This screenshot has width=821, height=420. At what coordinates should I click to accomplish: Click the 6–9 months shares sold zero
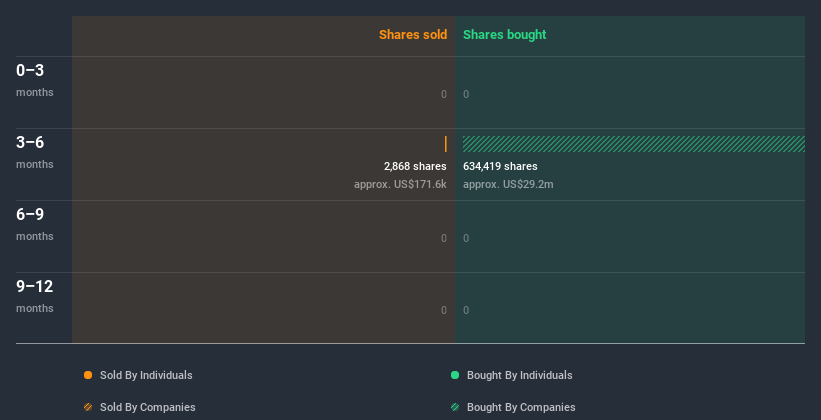point(444,238)
